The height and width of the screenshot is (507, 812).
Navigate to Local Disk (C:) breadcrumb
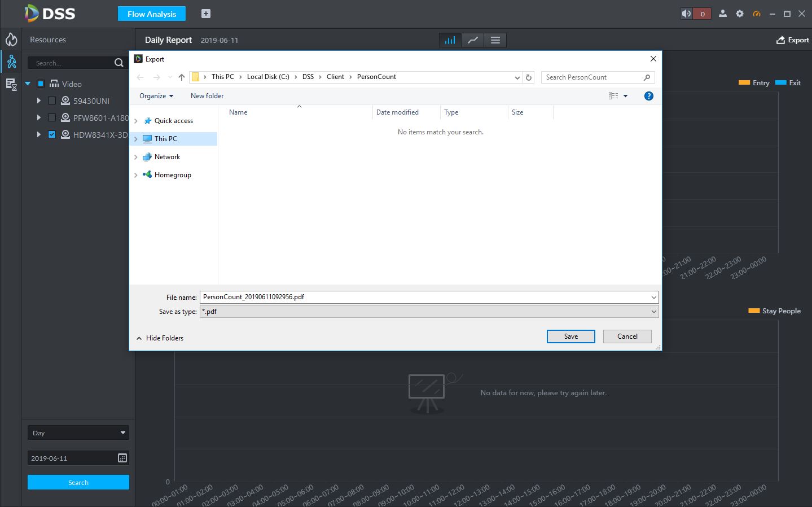click(268, 77)
